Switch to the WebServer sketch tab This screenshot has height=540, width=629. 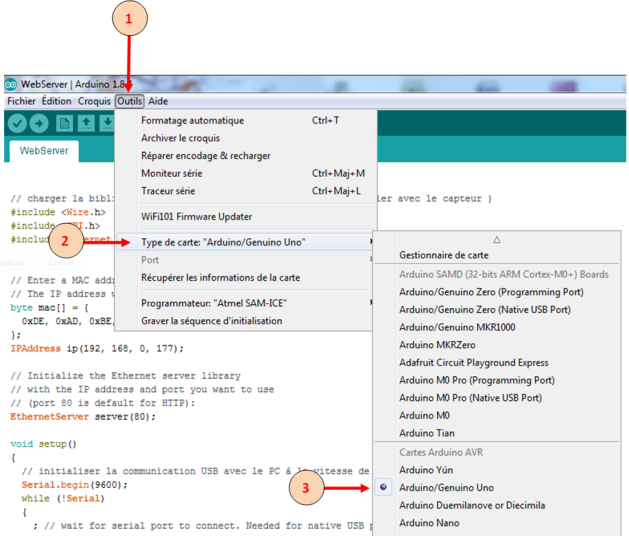(44, 151)
